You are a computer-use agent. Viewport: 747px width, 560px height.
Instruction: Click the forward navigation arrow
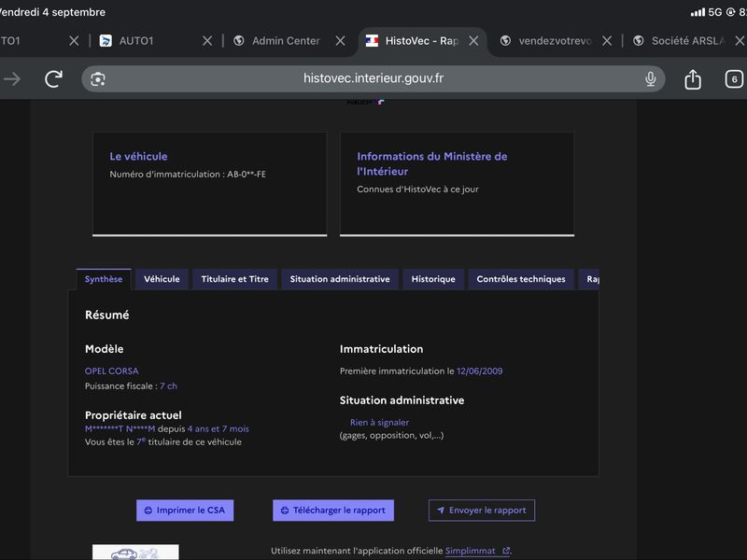point(12,78)
